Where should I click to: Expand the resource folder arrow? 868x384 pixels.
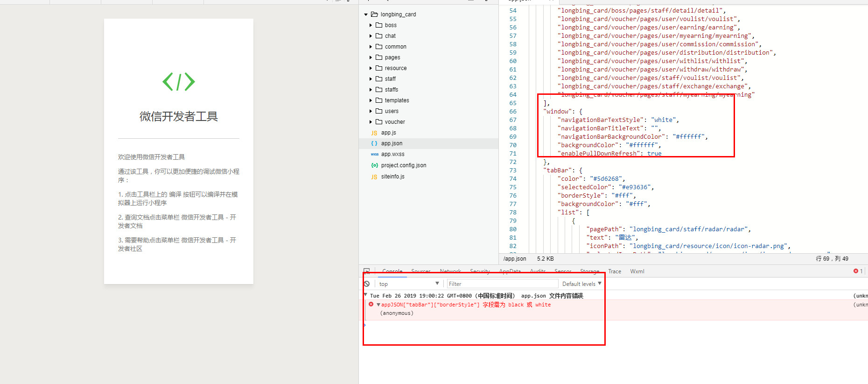pos(371,68)
